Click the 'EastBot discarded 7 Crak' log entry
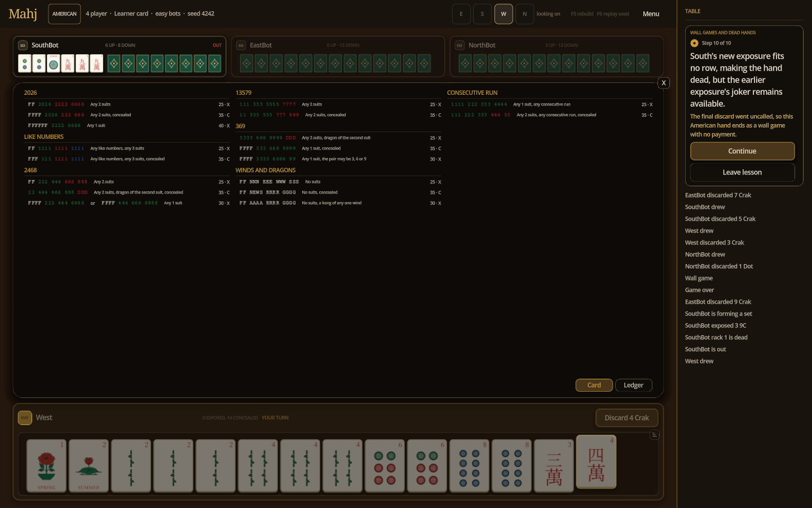Screen dimensions: 812x508 tap(718, 195)
